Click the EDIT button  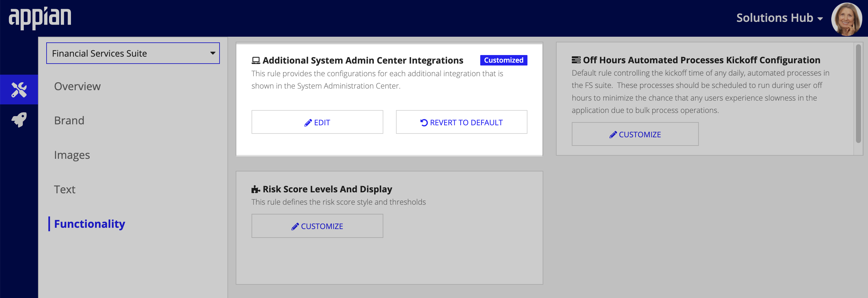317,122
